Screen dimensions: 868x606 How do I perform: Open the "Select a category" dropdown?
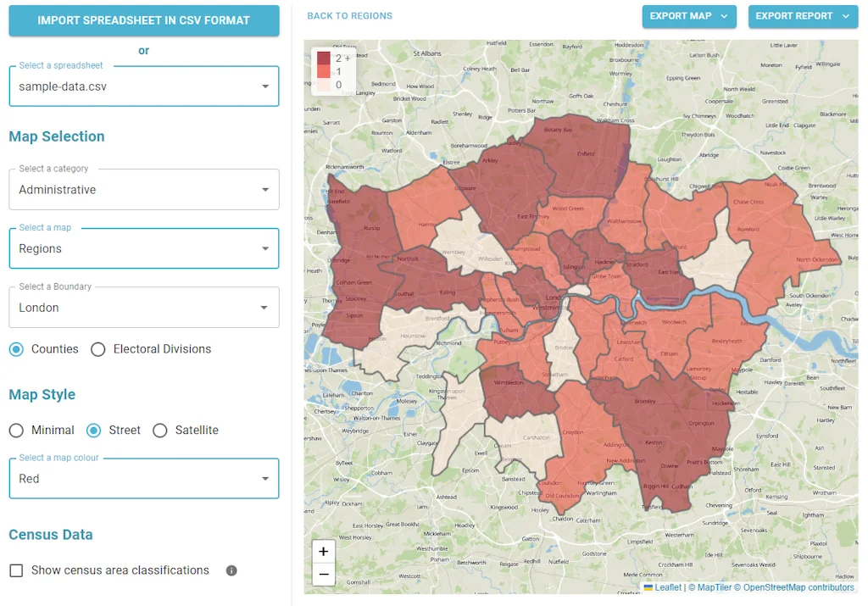click(x=266, y=189)
